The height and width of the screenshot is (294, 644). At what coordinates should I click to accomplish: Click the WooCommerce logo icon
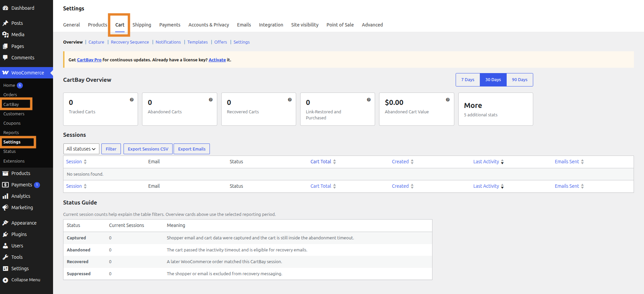(x=5, y=73)
